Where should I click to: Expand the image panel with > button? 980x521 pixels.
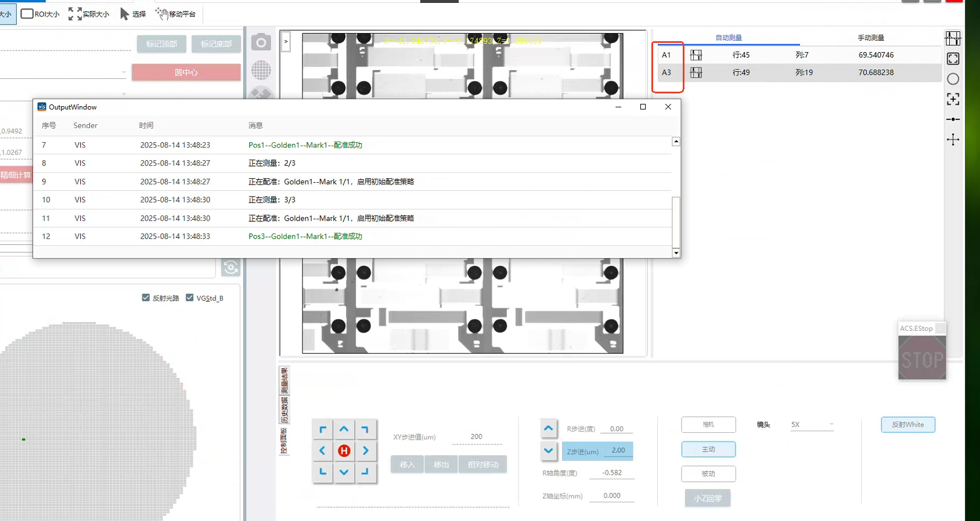point(286,42)
